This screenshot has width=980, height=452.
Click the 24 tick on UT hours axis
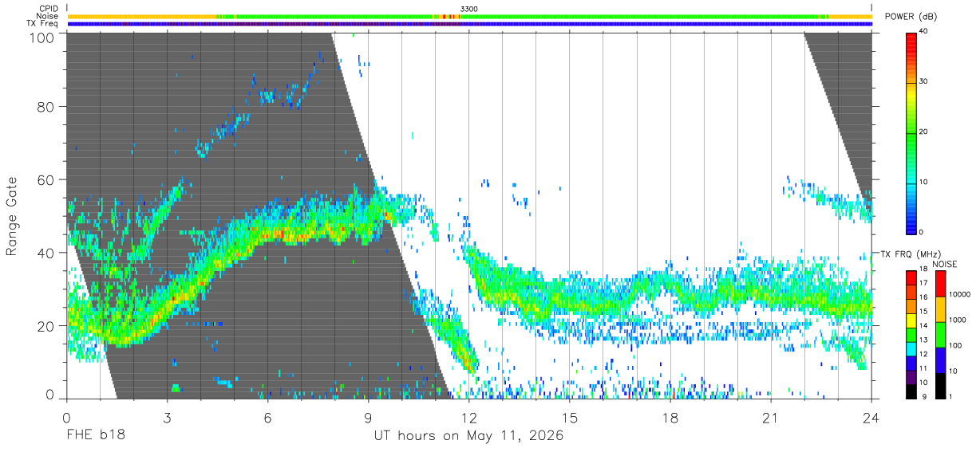coord(871,418)
